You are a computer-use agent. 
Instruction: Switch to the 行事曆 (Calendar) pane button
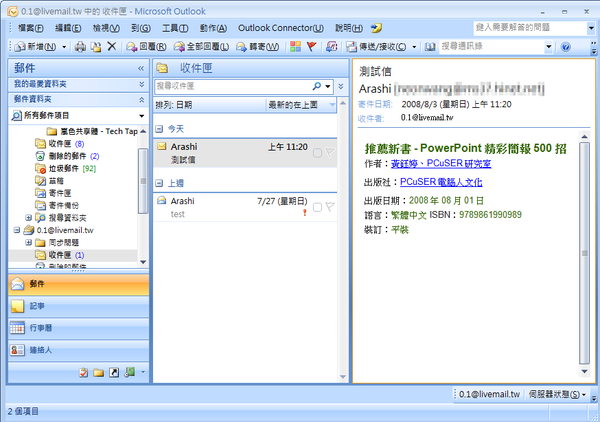coord(78,328)
